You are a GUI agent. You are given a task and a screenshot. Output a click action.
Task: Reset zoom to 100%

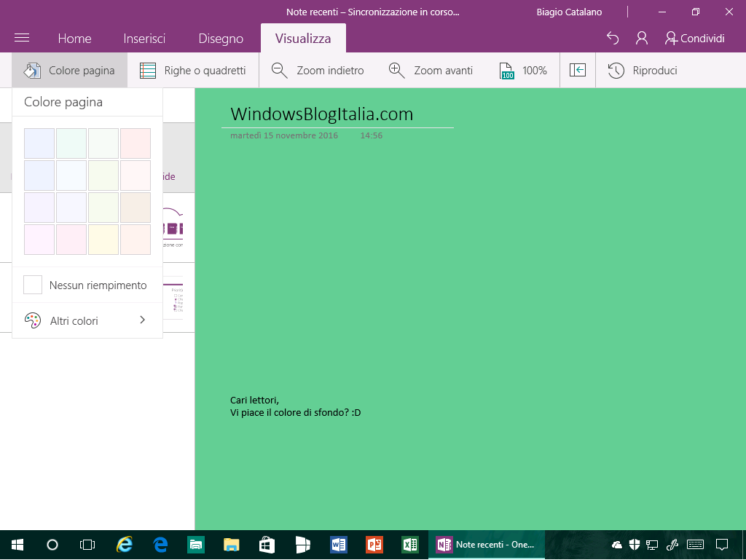click(523, 71)
